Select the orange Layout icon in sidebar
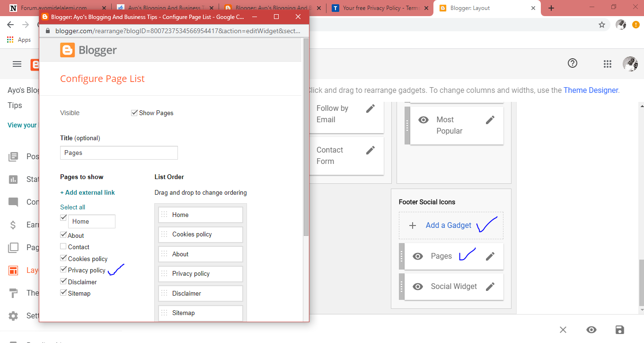This screenshot has height=343, width=644. 13,271
